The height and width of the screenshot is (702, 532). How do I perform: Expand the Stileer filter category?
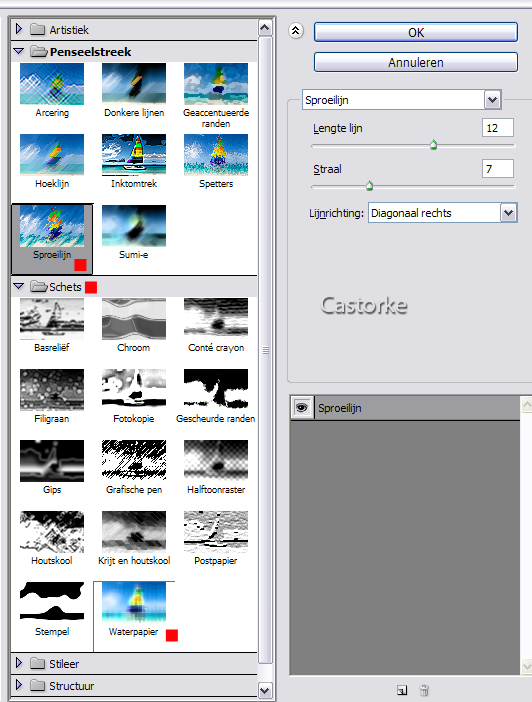click(18, 663)
